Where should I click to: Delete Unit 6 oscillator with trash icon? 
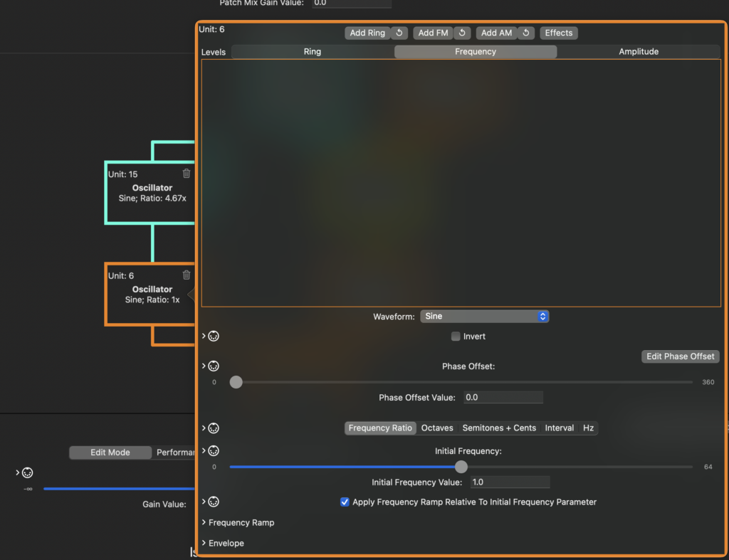pyautogui.click(x=187, y=275)
